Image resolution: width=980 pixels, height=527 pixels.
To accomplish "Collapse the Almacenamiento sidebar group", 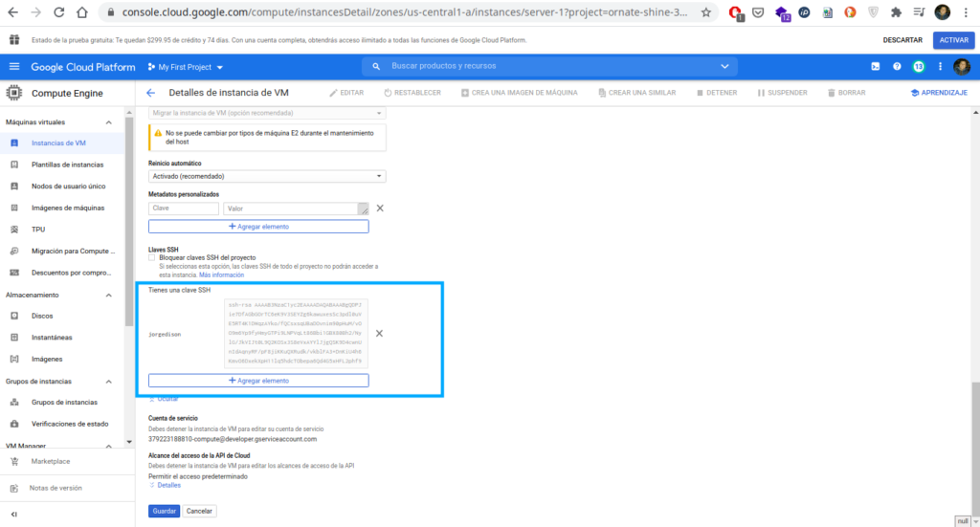I will (108, 295).
